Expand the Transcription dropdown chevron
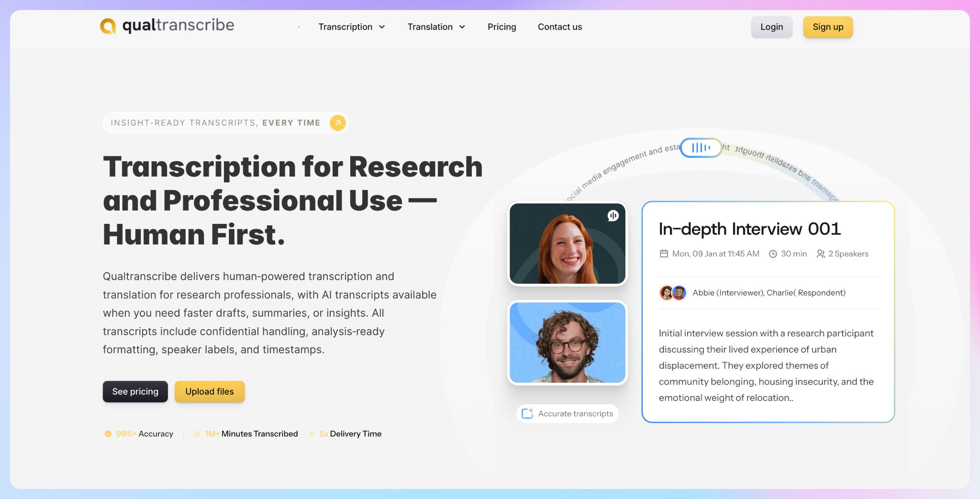Screen dimensions: 980x499 382,27
